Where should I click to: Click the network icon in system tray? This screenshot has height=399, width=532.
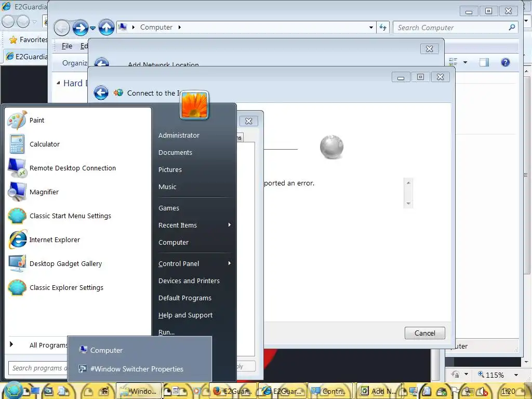point(470,392)
